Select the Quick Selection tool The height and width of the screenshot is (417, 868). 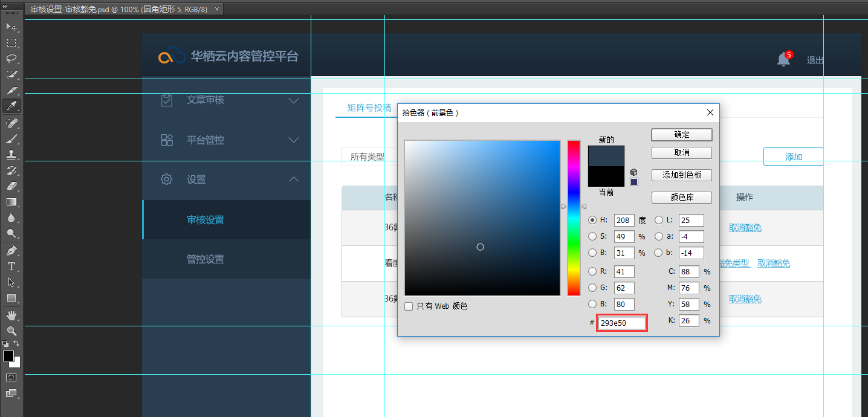click(11, 74)
